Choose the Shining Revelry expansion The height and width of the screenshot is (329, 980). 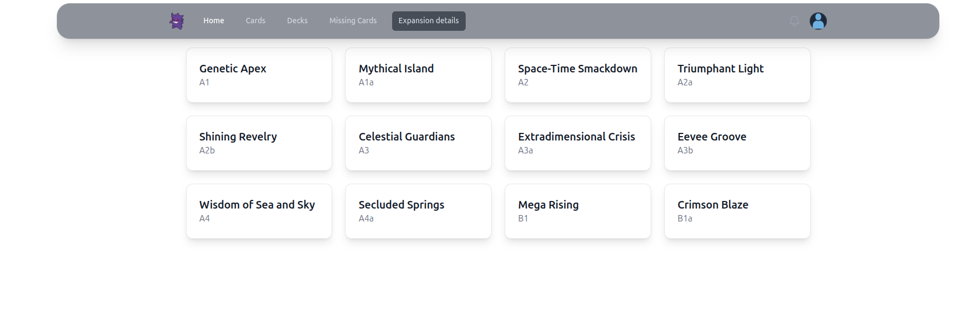(259, 143)
